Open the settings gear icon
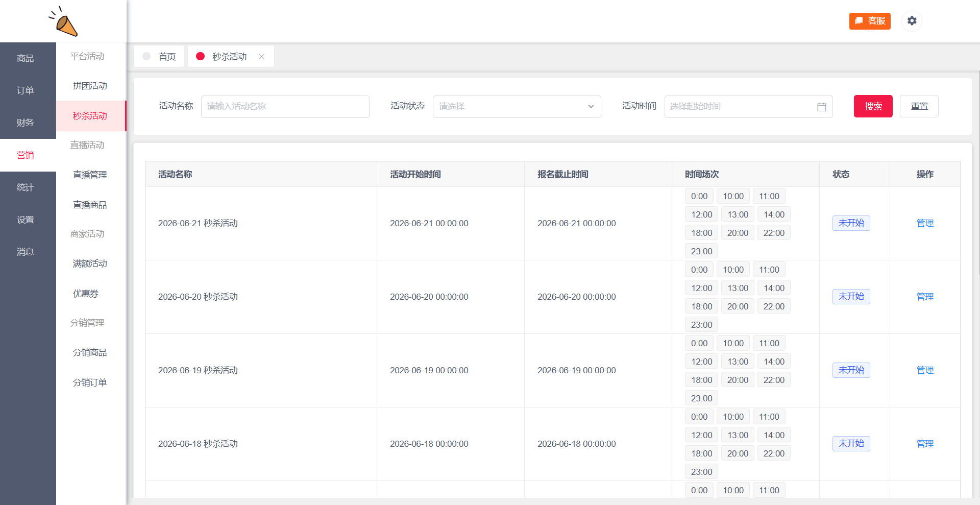Image resolution: width=980 pixels, height=505 pixels. [912, 21]
